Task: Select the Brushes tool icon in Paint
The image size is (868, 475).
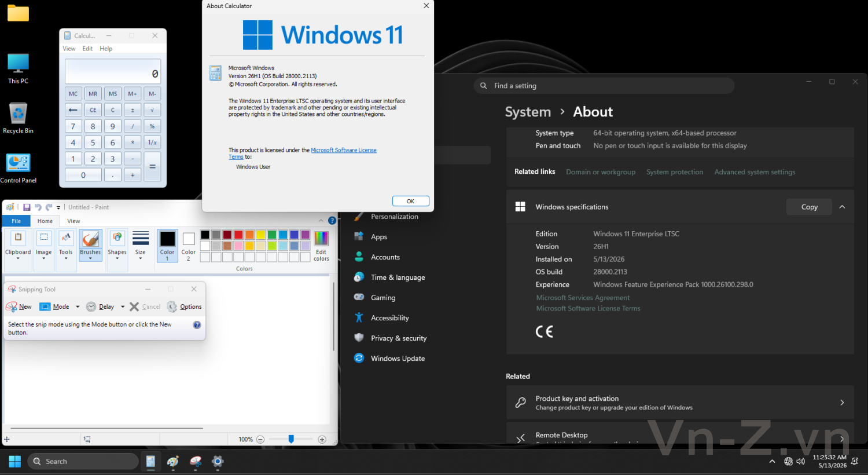Action: pyautogui.click(x=90, y=239)
